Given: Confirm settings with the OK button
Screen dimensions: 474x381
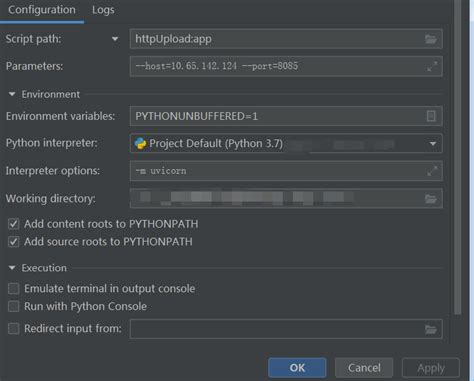Looking at the screenshot, I should (x=297, y=368).
